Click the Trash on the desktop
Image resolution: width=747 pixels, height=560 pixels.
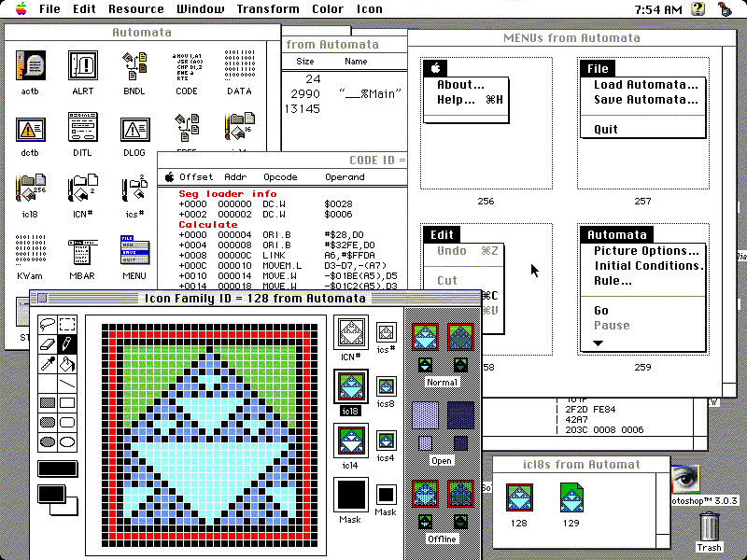[710, 532]
